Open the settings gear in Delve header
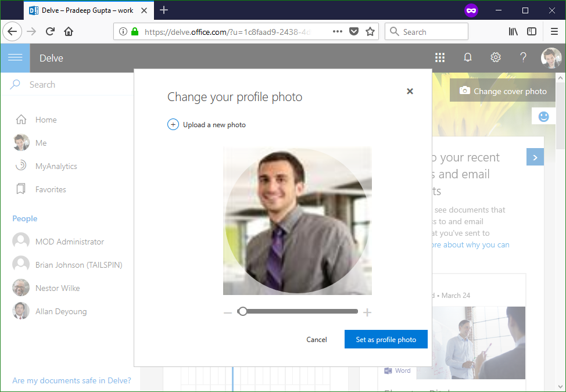Viewport: 566px width, 392px height. [495, 57]
